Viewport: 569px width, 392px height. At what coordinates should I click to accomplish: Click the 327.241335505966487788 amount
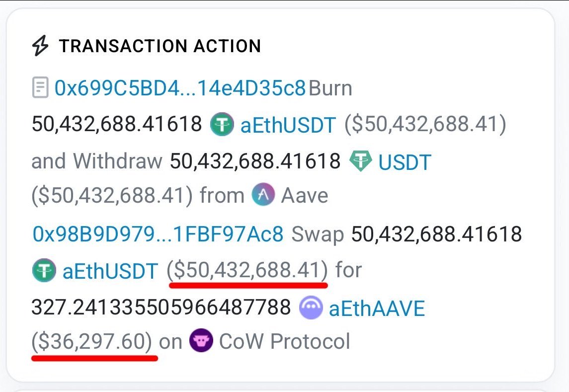(161, 309)
